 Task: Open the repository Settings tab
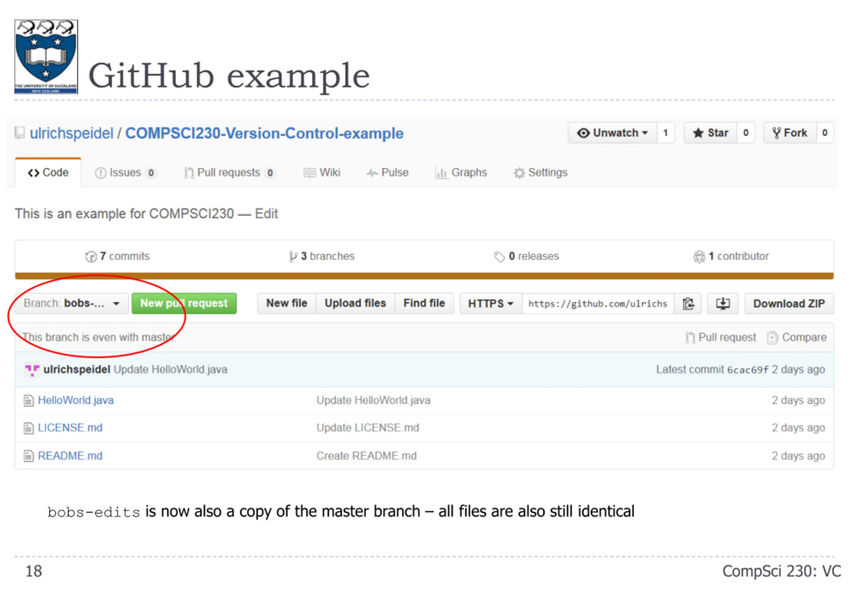(540, 173)
